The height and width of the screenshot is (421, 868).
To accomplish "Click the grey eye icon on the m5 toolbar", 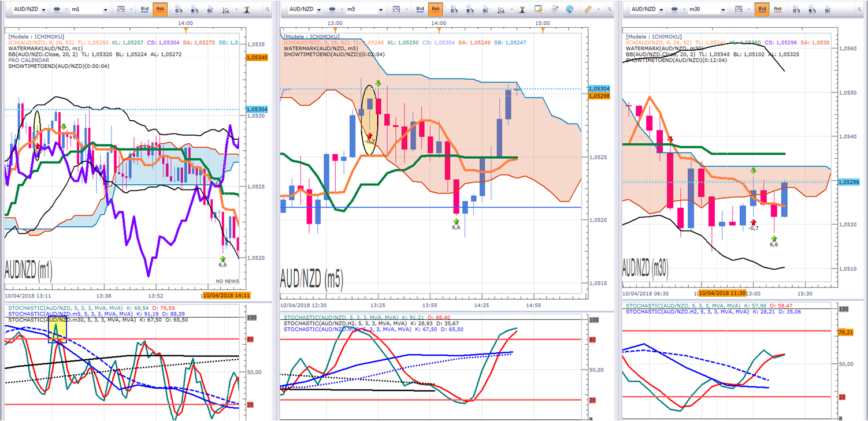I will coord(554,9).
